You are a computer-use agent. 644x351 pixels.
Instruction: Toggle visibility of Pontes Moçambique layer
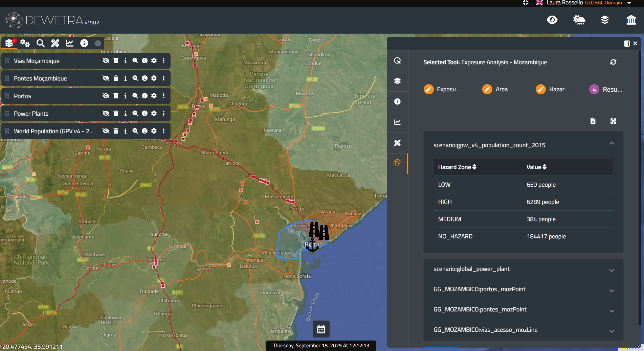(106, 78)
